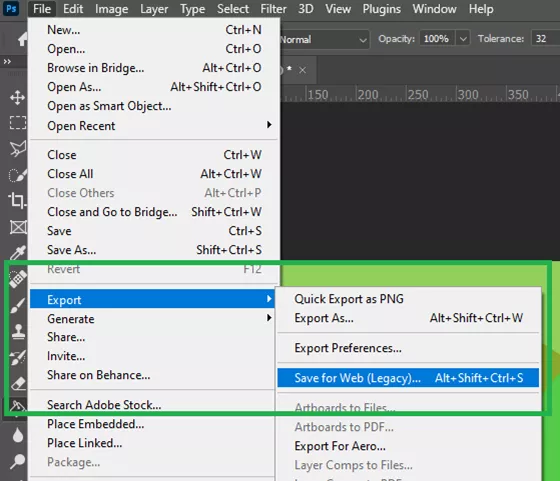Choose Export For Aero...

pos(408,446)
